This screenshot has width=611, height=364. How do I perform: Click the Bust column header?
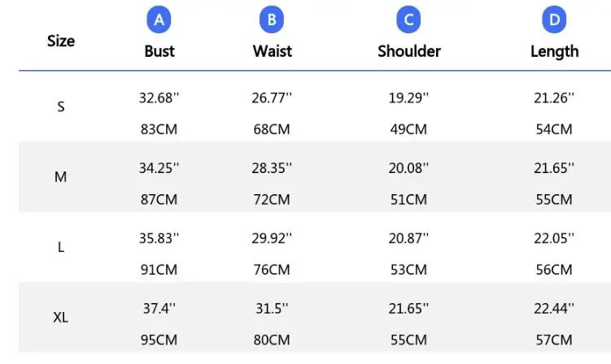159,51
